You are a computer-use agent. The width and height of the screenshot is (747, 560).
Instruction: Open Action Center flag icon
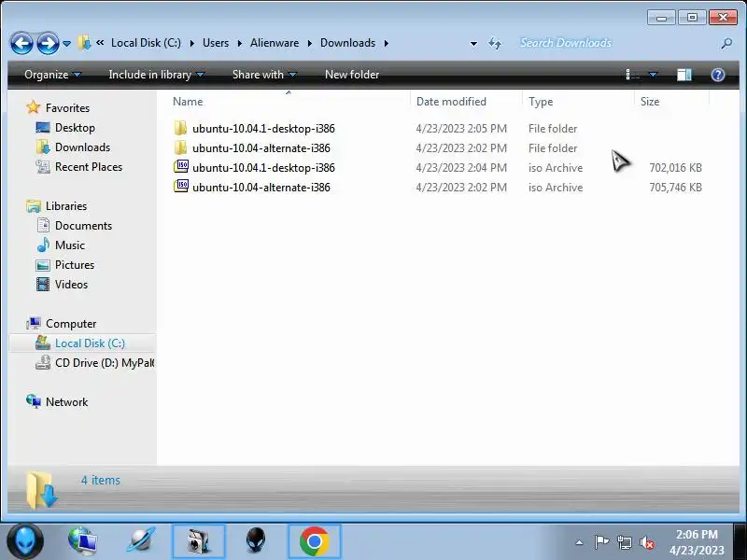(601, 542)
